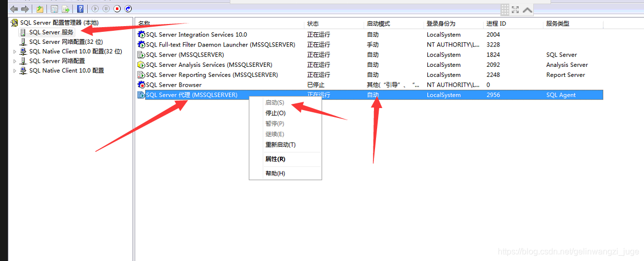
Task: Click the SQL Server 代理 row icon
Action: (141, 95)
